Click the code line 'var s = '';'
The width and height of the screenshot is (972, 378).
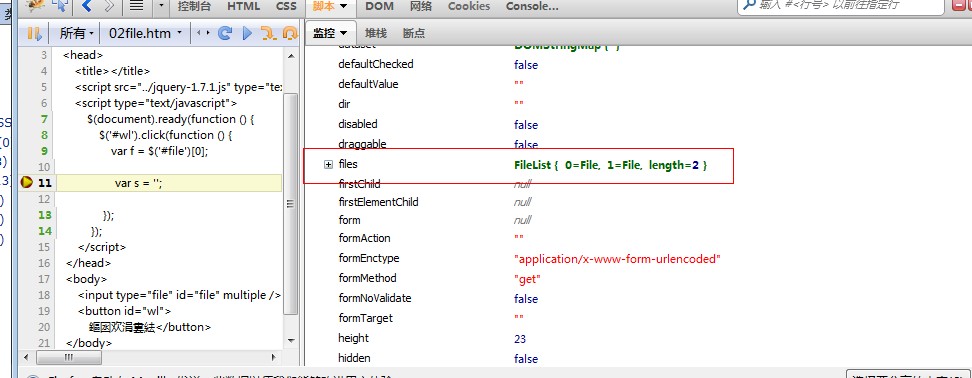[x=138, y=183]
